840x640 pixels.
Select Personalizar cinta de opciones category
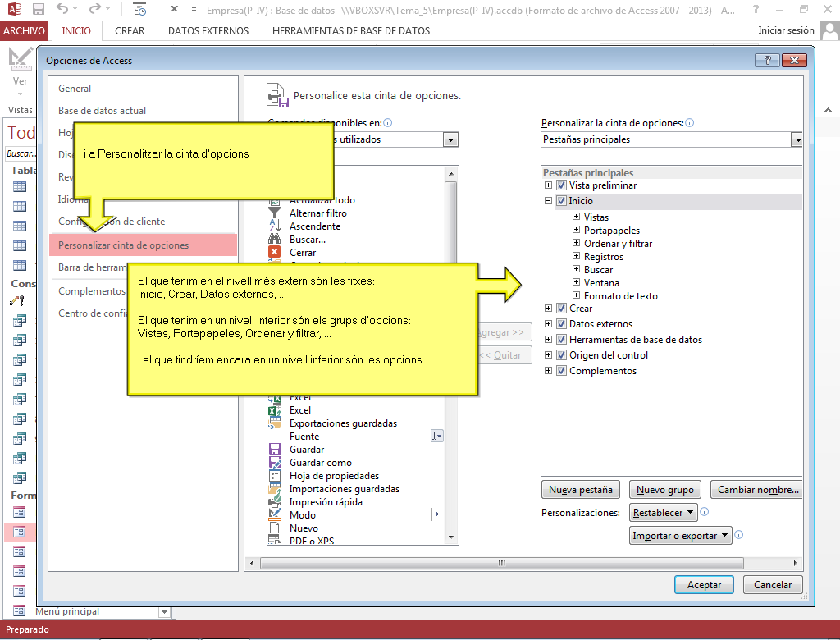pyautogui.click(x=143, y=245)
